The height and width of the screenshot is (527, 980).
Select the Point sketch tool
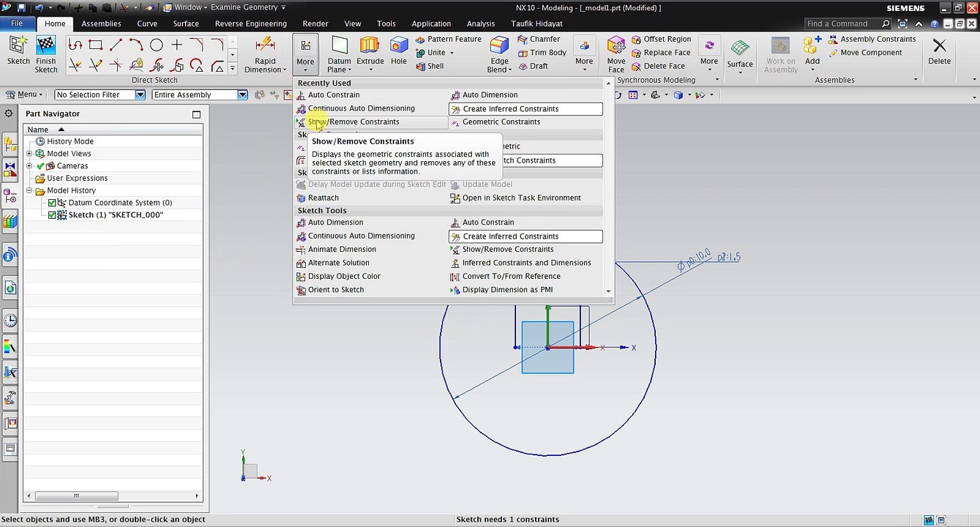click(176, 45)
